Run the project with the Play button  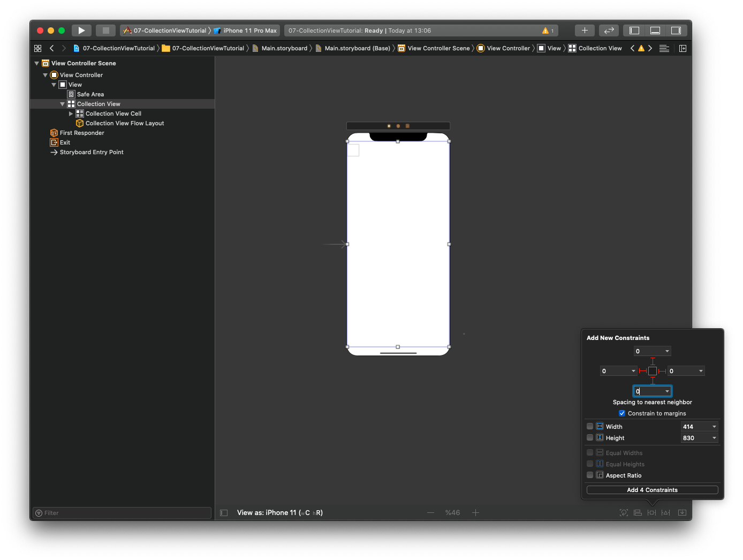tap(81, 30)
